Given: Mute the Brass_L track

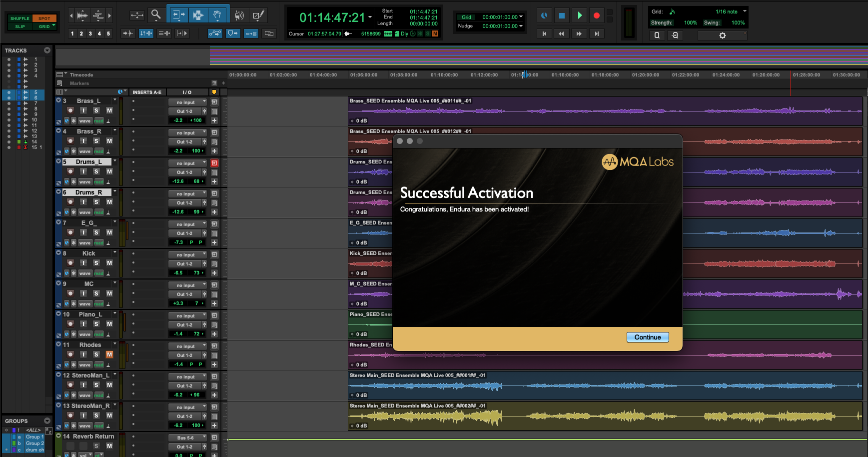Looking at the screenshot, I should 109,110.
